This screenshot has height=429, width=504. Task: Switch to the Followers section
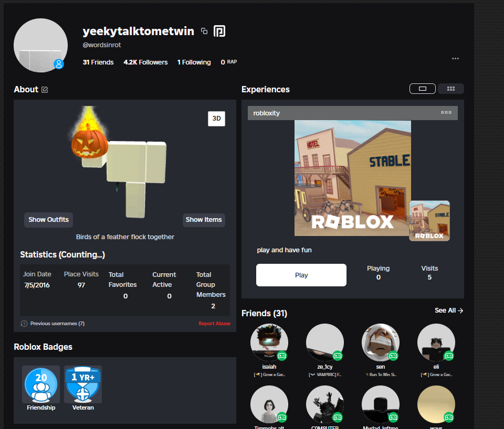coord(145,62)
